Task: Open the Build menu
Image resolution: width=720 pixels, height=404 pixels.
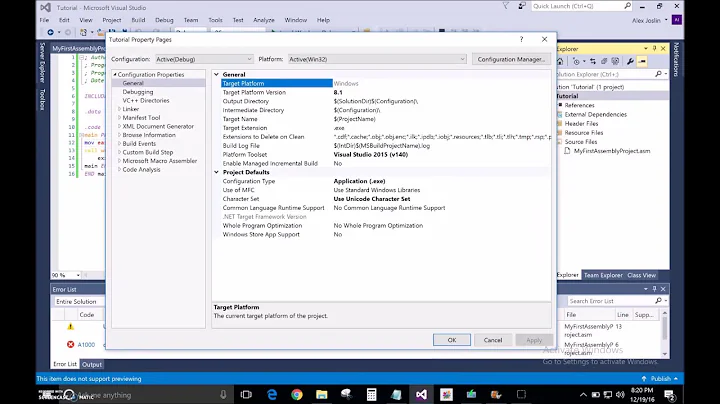Action: pyautogui.click(x=138, y=20)
